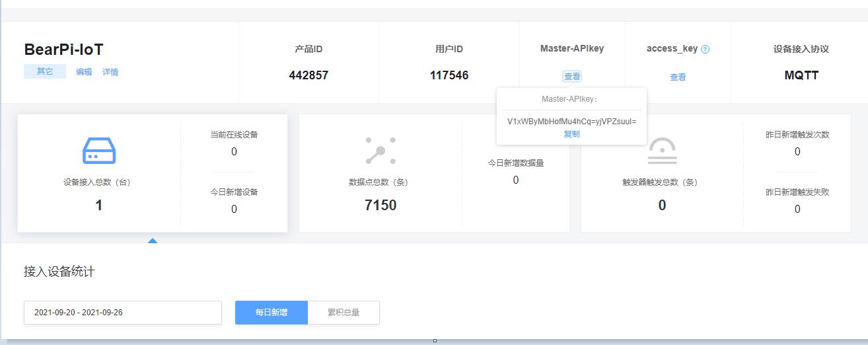The height and width of the screenshot is (345, 868).
Task: Click the 昨日新增触发次数 label
Action: pos(797,135)
